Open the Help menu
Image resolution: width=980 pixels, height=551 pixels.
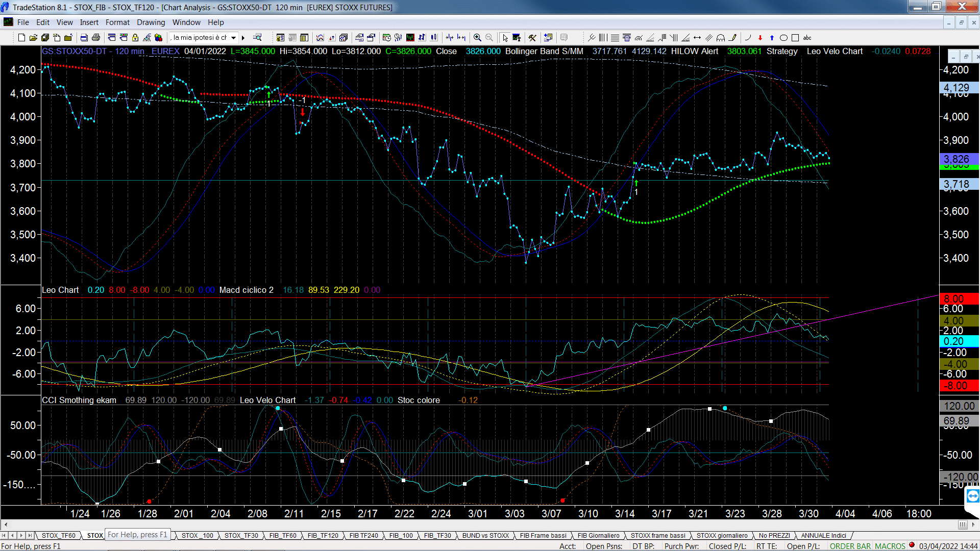click(216, 22)
